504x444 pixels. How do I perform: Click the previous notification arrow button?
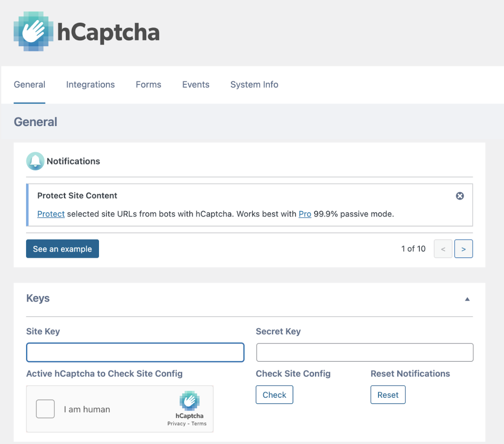point(442,249)
